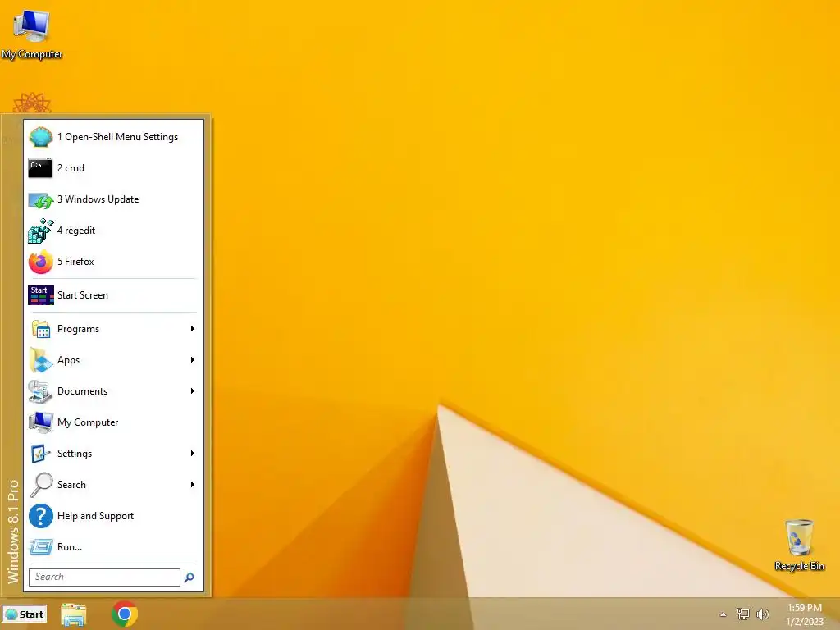
Task: Choose the 'Start Screen' menu label
Action: (x=83, y=295)
